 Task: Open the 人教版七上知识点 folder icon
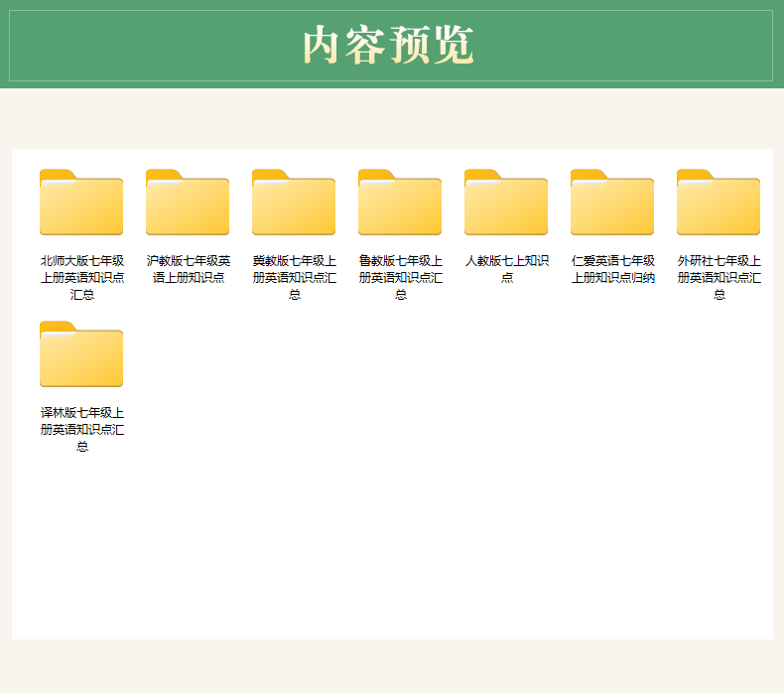tap(506, 203)
